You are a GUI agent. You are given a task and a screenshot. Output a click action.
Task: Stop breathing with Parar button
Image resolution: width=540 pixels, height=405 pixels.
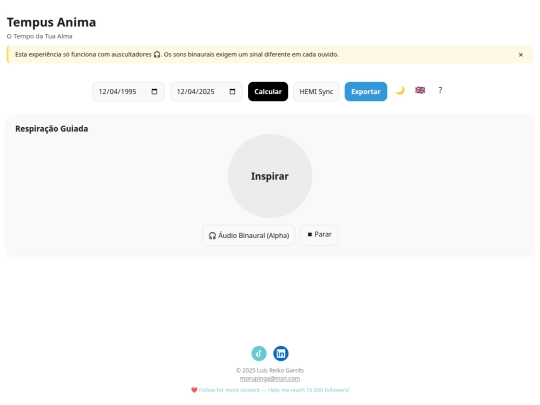pyautogui.click(x=319, y=235)
